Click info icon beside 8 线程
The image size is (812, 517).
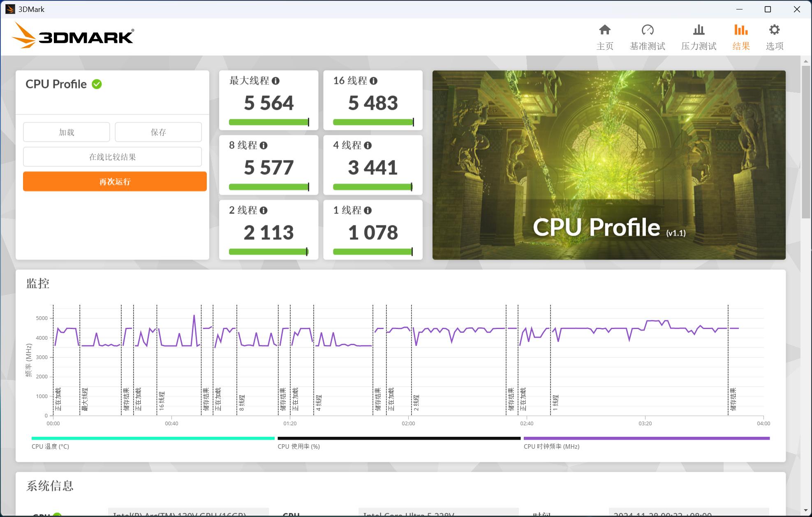[x=264, y=146]
